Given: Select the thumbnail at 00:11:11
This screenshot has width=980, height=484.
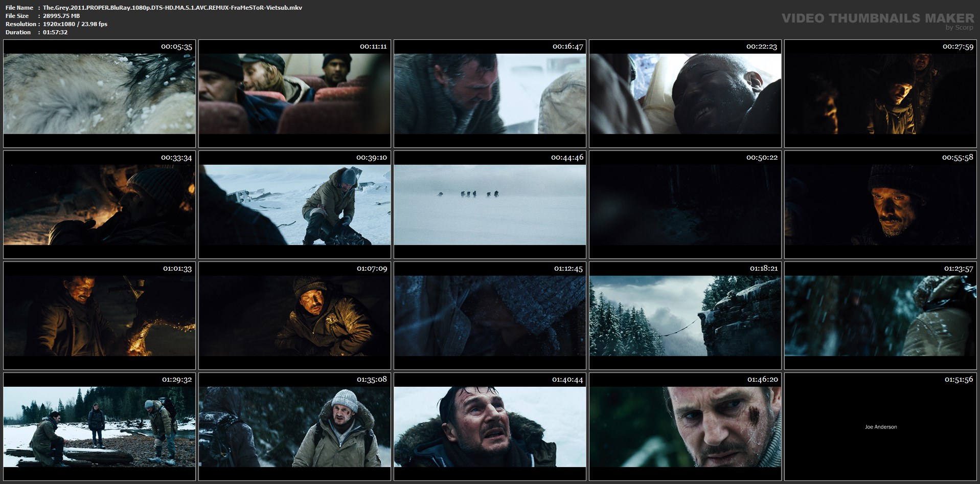Looking at the screenshot, I should tap(294, 94).
